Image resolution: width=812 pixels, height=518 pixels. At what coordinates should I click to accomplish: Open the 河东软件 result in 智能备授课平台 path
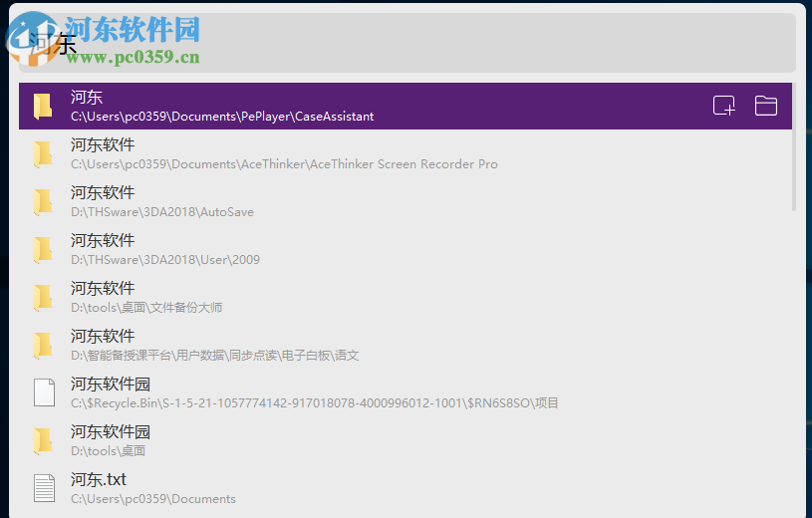[406, 345]
